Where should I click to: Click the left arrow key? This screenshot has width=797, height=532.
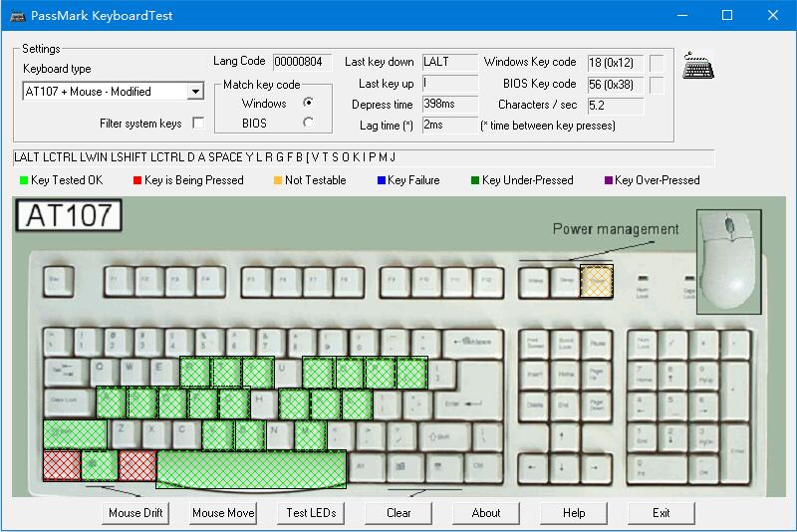click(x=533, y=468)
